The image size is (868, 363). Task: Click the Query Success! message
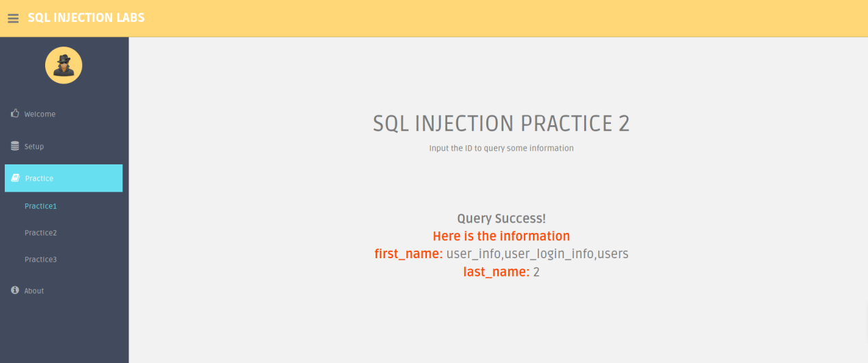tap(501, 218)
